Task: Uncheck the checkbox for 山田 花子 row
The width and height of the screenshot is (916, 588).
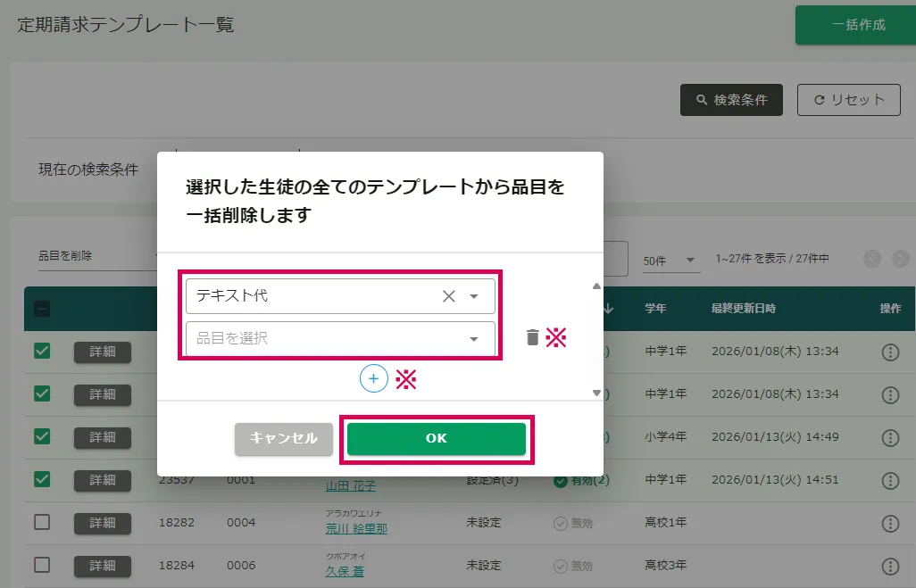Action: tap(42, 480)
